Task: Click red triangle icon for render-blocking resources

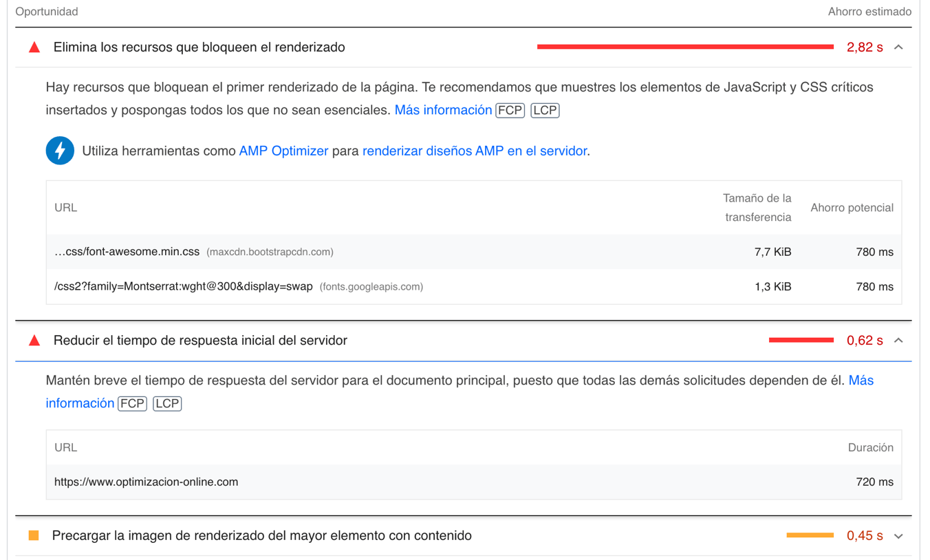Action: point(34,47)
